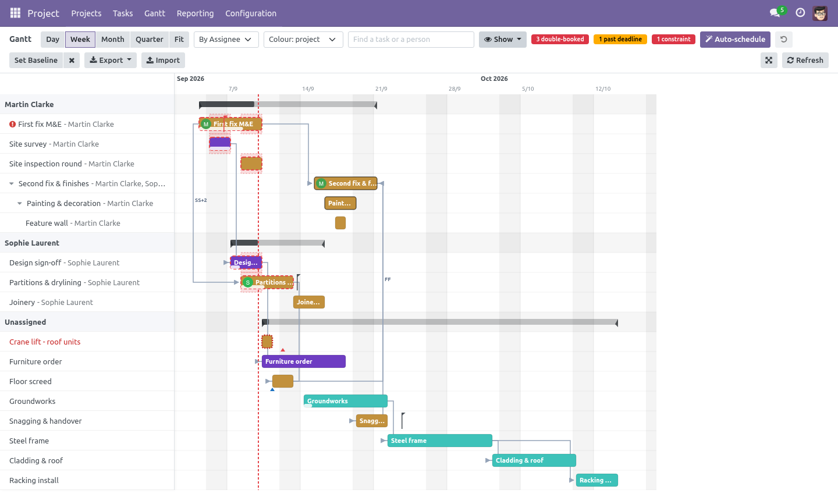Select the Groundworks task bar
Image resolution: width=838 pixels, height=504 pixels.
click(346, 401)
